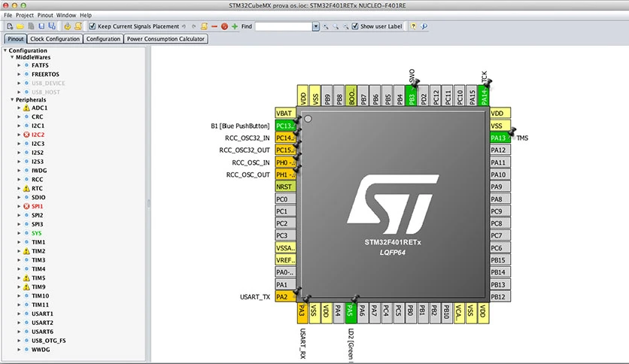Screen dimensions: 629x364
Task: Click the warning icon beside TIM9
Action: click(26, 287)
